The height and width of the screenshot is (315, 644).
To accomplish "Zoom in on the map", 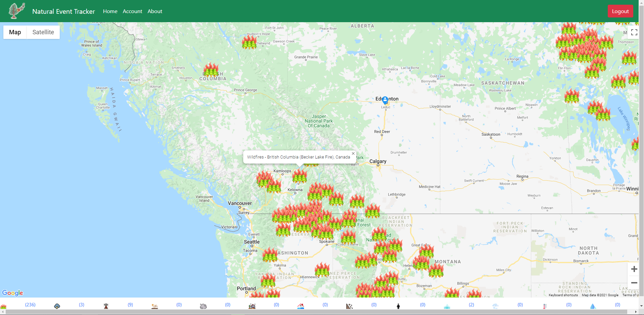I will click(634, 269).
